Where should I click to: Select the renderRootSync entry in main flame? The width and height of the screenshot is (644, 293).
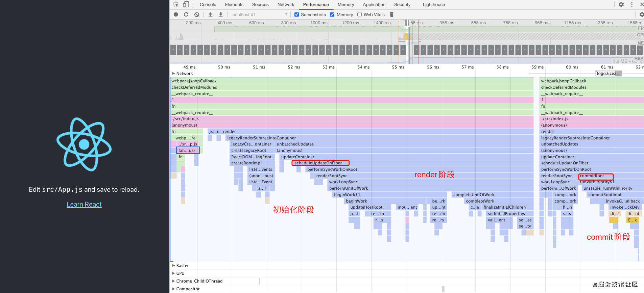click(x=424, y=176)
